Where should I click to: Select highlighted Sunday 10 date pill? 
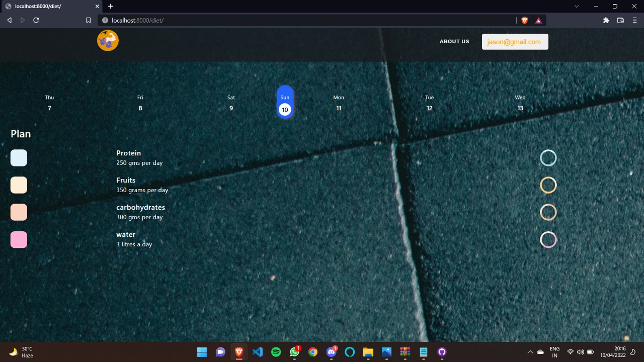(x=285, y=102)
